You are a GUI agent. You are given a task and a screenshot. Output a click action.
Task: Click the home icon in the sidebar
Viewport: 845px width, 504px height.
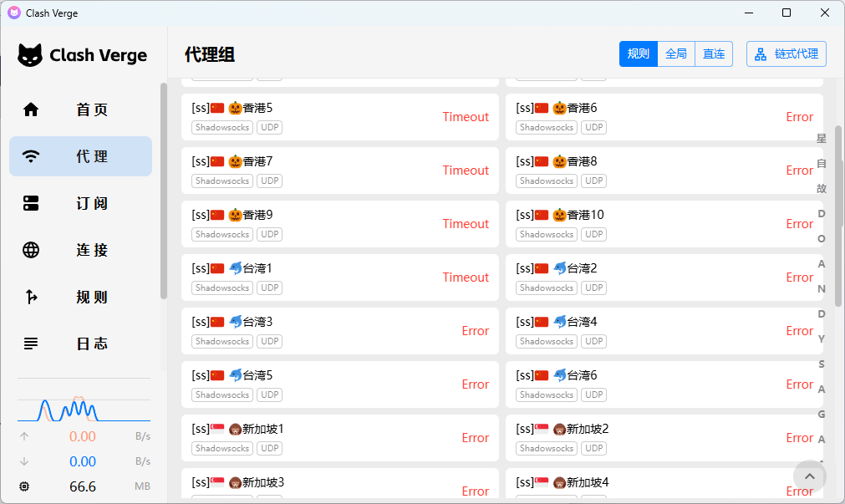click(31, 109)
